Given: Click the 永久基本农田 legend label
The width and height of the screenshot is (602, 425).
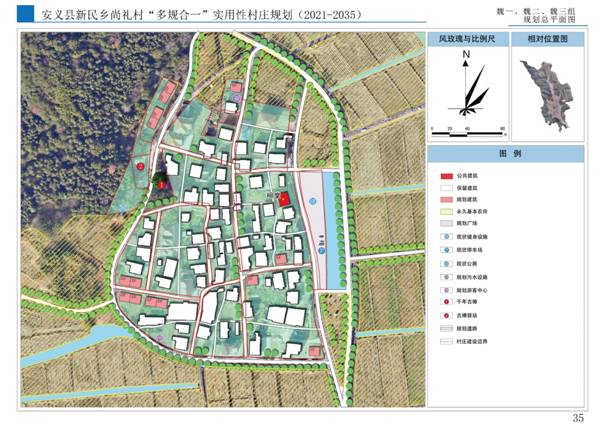Looking at the screenshot, I should click(x=472, y=212).
